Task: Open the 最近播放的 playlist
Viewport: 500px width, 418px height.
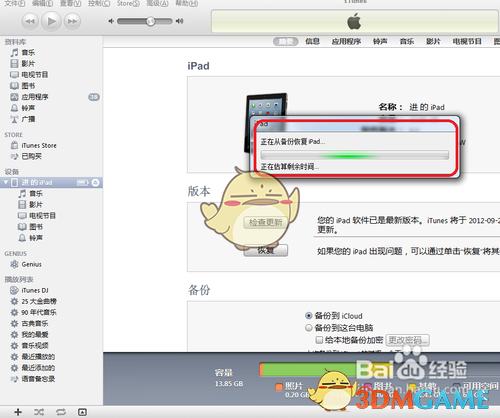Action: [38, 357]
